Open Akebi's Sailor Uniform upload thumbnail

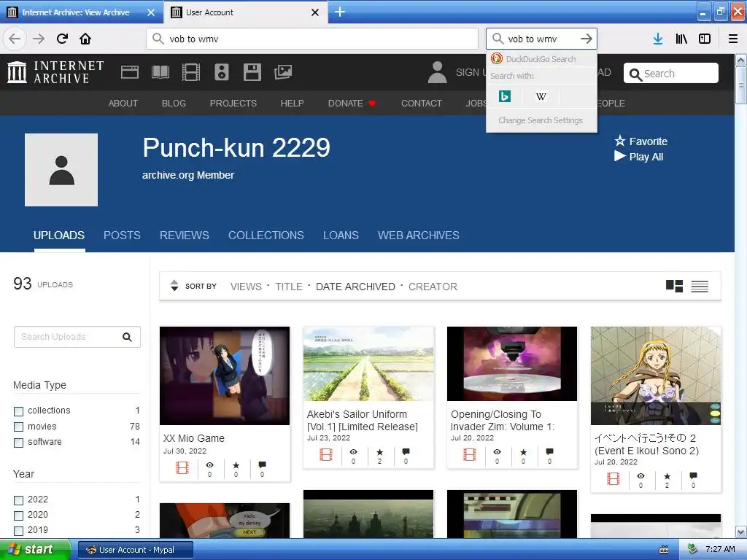(x=368, y=364)
